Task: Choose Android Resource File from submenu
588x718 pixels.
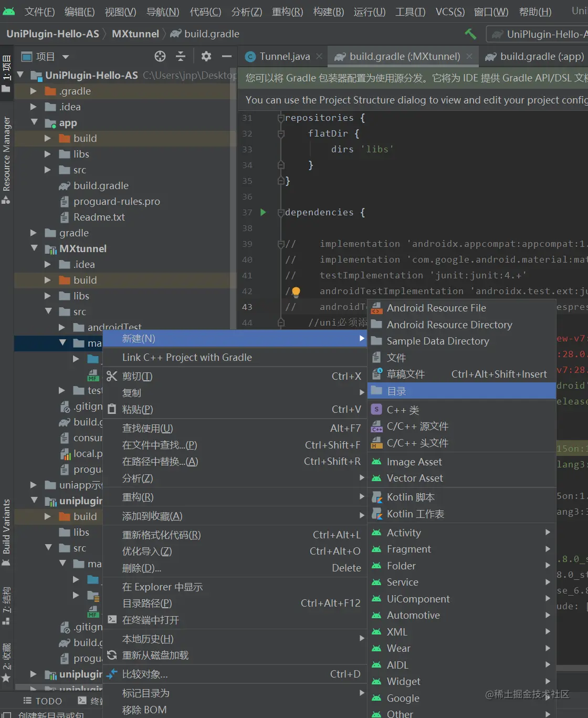Action: [x=462, y=308]
